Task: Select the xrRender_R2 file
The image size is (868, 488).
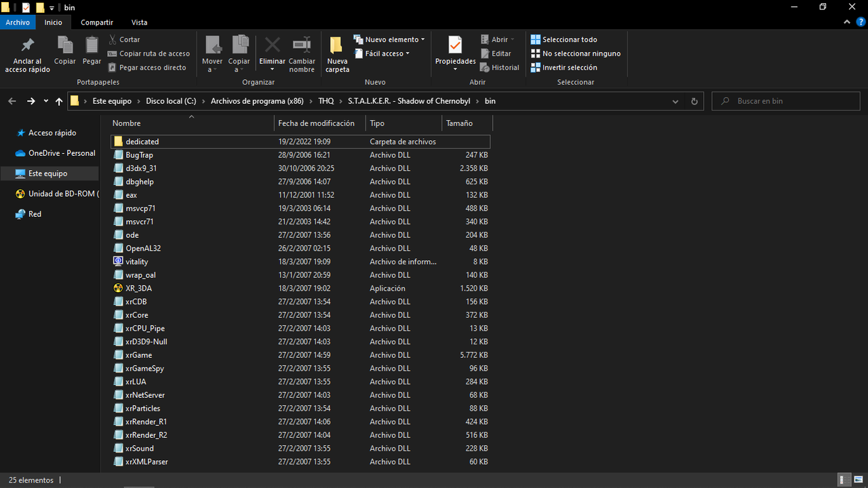Action: [300, 435]
